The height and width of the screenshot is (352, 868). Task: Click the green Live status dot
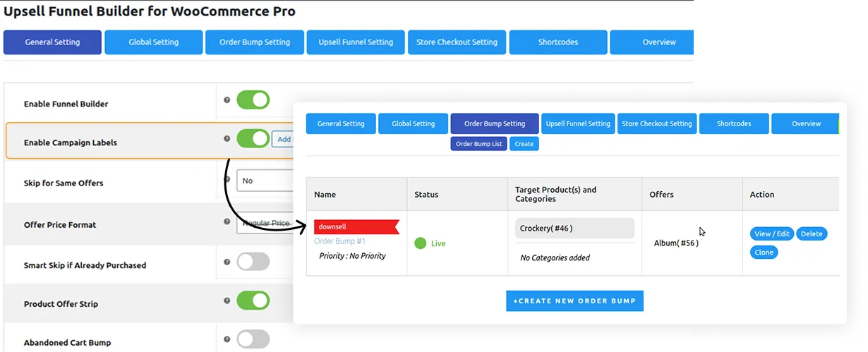421,243
